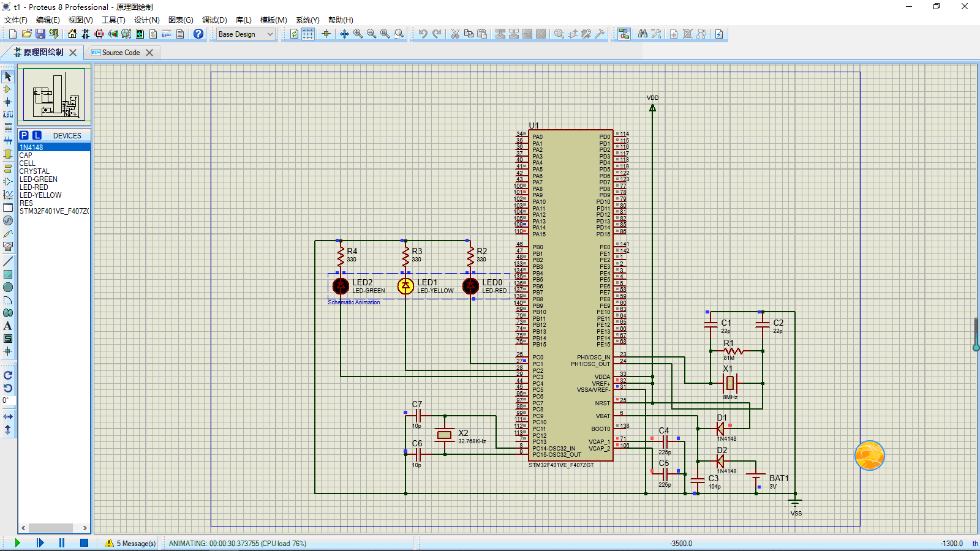Select CRYSTAL in the devices list
The width and height of the screenshot is (980, 551).
[54, 171]
